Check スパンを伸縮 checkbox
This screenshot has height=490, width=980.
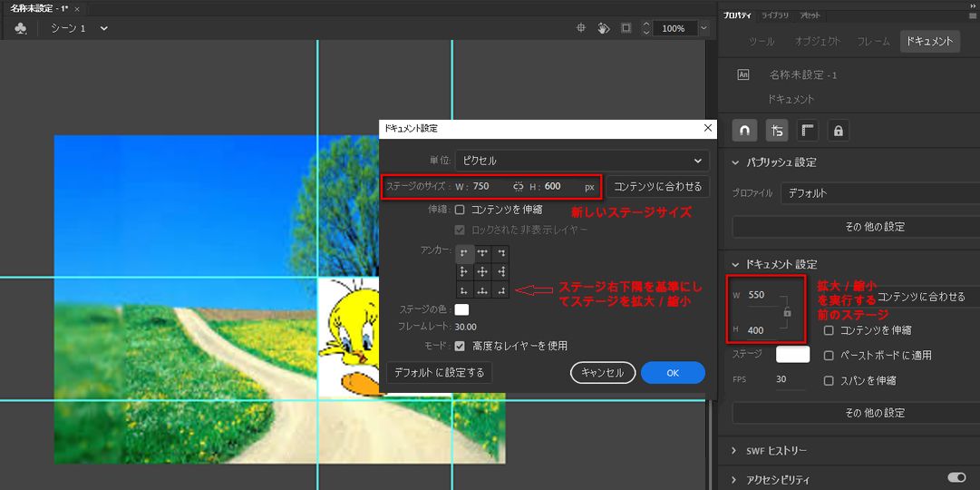click(829, 380)
